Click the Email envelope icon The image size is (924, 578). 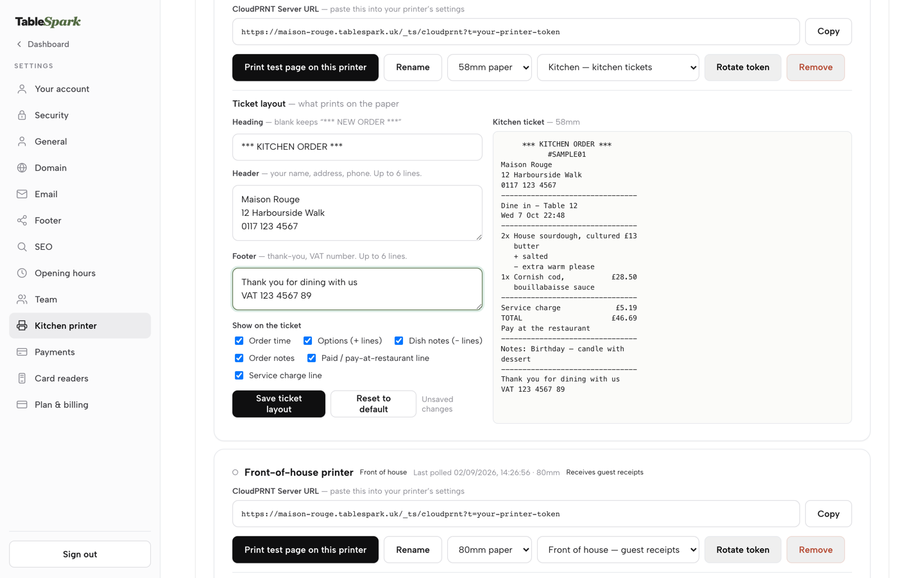click(x=22, y=195)
